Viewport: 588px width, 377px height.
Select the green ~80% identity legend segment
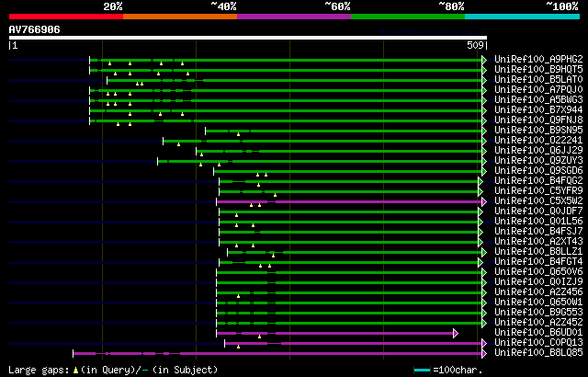(408, 17)
